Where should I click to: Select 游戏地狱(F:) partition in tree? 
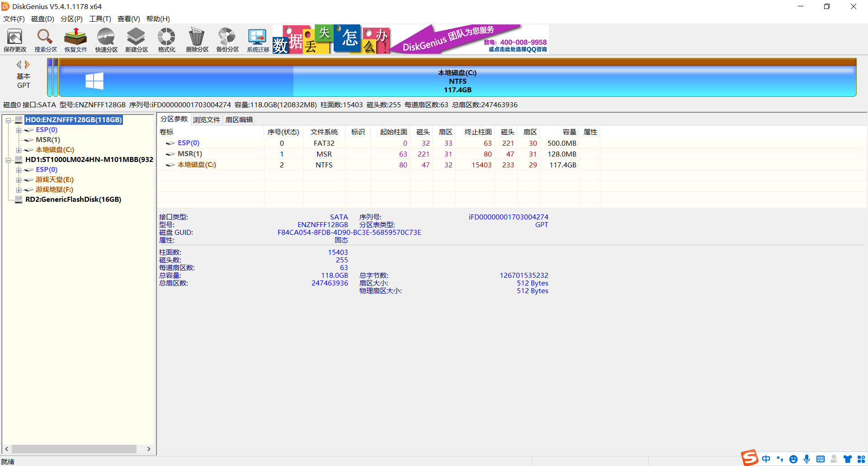pyautogui.click(x=54, y=190)
